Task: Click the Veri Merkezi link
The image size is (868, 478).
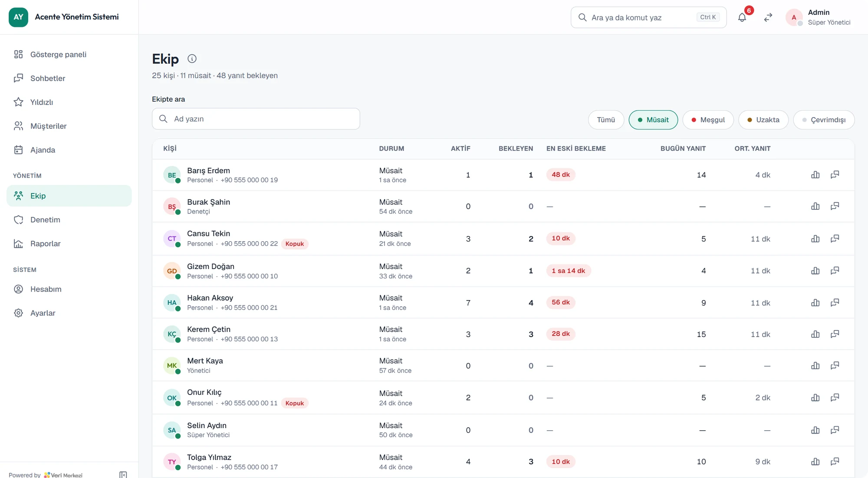Action: point(63,475)
